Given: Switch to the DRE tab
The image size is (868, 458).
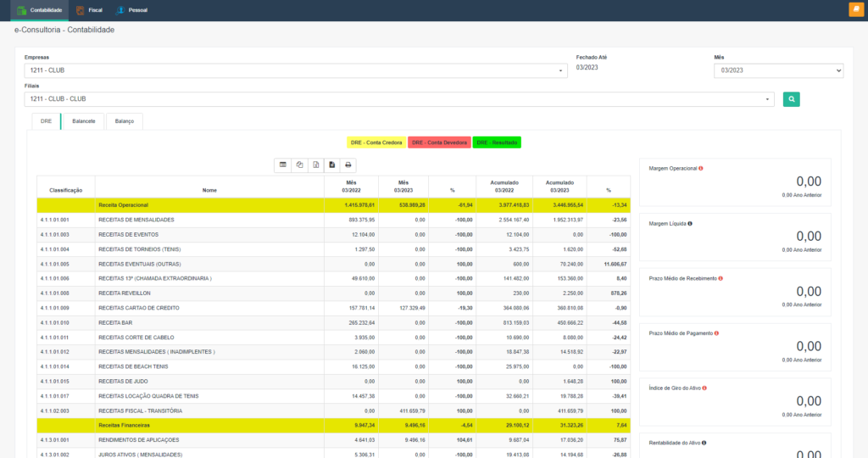Looking at the screenshot, I should point(46,121).
